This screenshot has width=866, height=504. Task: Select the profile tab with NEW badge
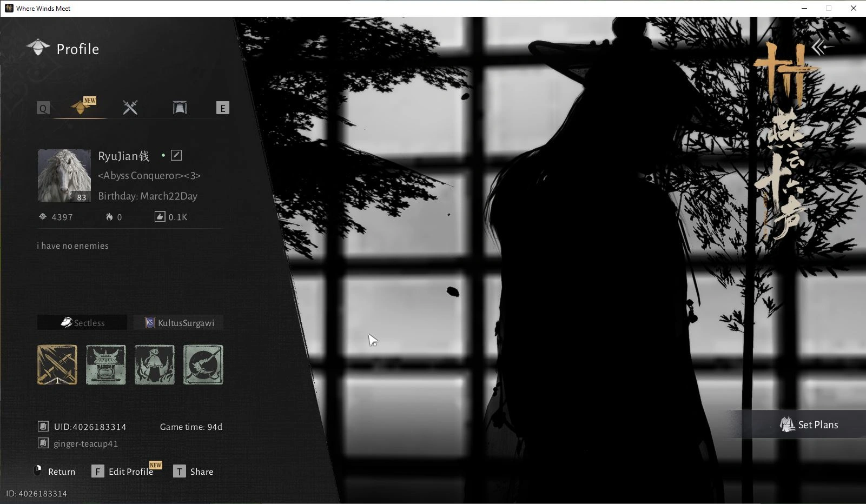[x=81, y=108]
